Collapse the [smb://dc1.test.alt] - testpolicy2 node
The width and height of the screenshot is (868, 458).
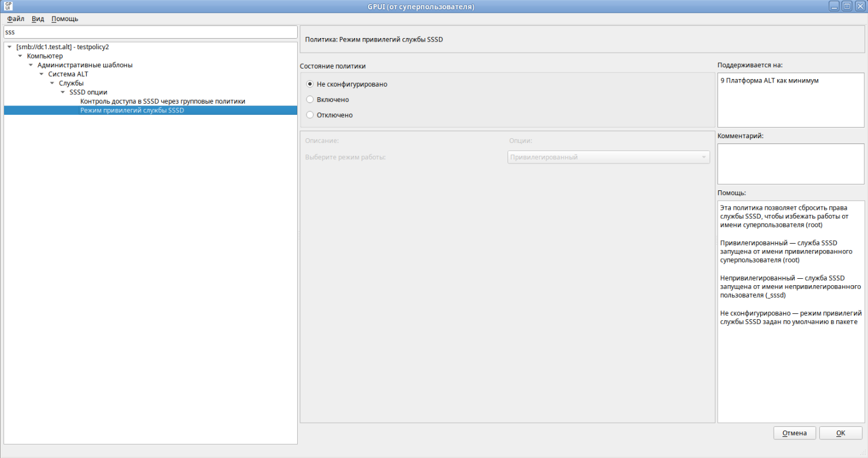(x=9, y=47)
